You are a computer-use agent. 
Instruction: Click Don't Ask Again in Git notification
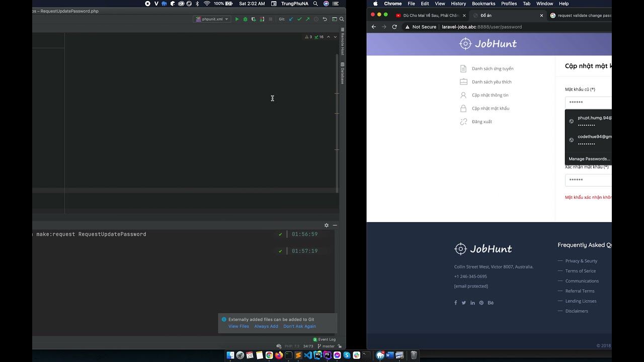pos(299,326)
